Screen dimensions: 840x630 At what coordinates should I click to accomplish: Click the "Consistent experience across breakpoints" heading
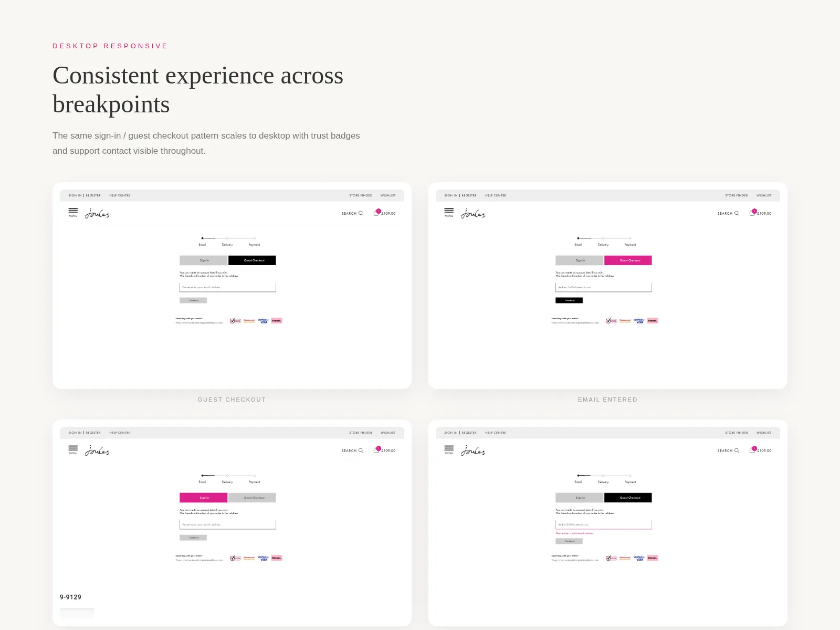tap(198, 90)
